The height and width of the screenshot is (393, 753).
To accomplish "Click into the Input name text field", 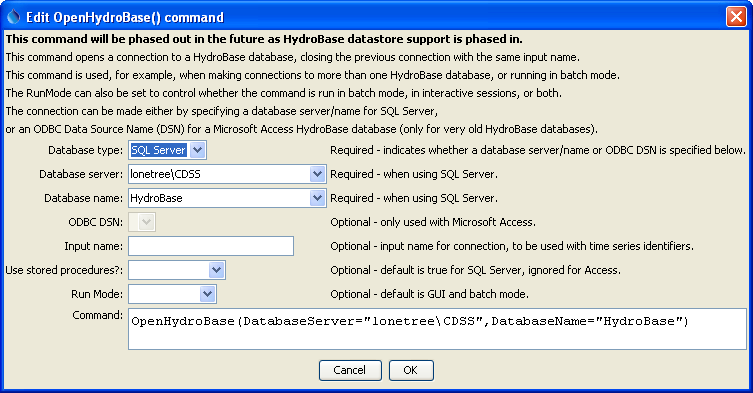I will coord(211,246).
